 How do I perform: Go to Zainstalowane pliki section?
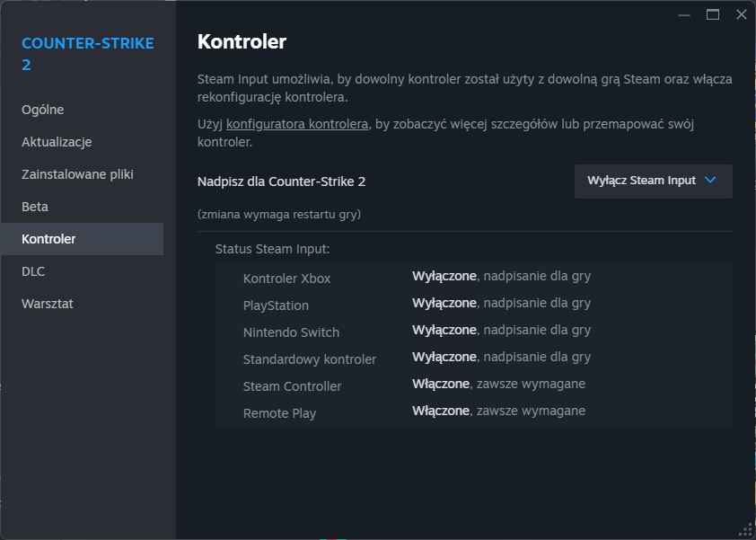(x=77, y=174)
